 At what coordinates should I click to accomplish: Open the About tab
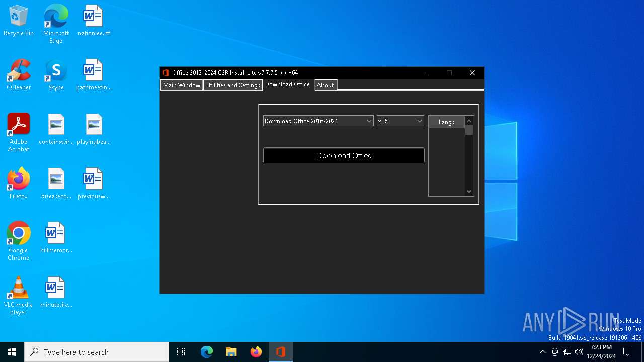tap(325, 85)
